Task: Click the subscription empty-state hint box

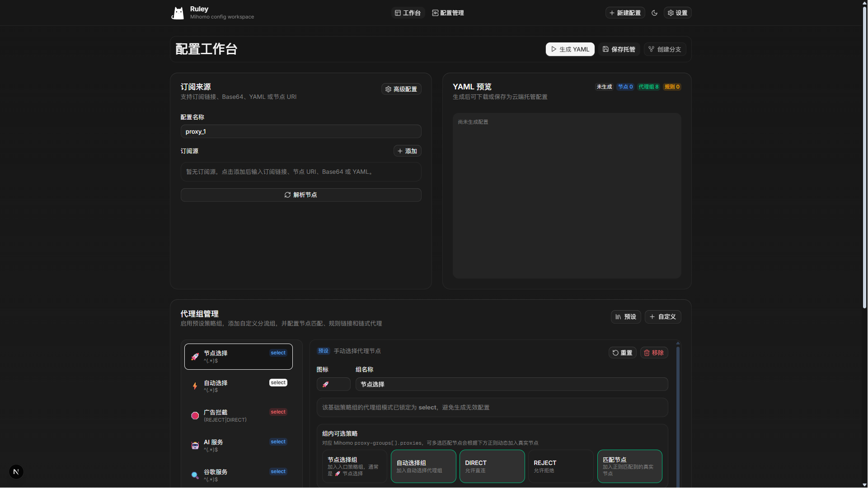Action: 301,172
